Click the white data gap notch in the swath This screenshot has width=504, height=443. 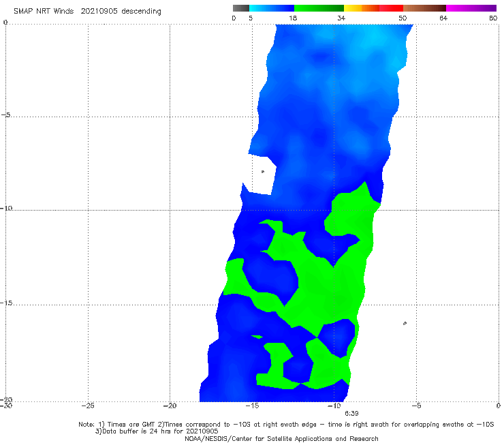(260, 175)
